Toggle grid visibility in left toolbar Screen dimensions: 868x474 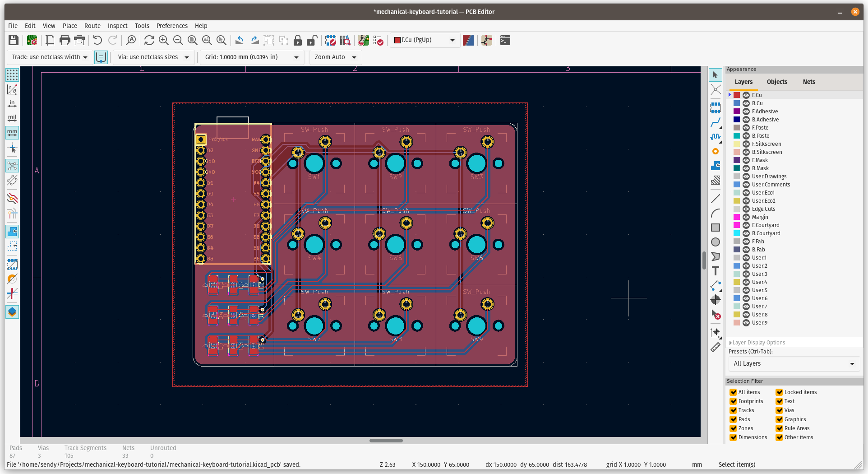point(12,75)
